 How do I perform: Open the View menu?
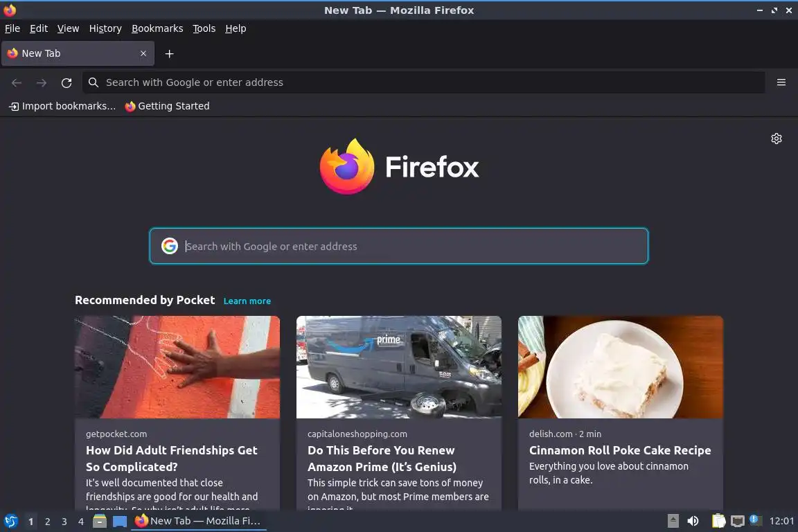(x=68, y=28)
